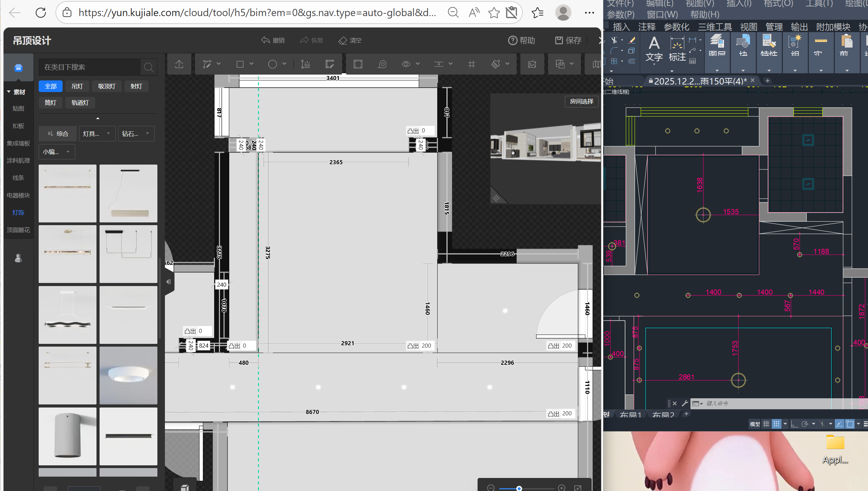This screenshot has width=868, height=491.
Task: Select the rectangle shape drawing tool
Action: point(240,64)
